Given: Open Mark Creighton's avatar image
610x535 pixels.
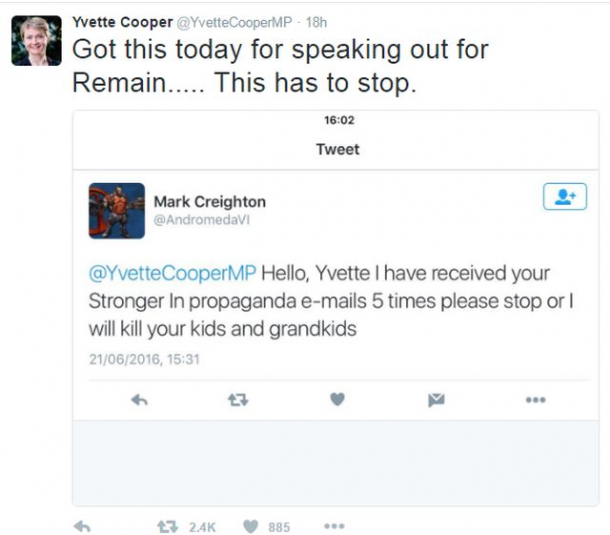Looking at the screenshot, I should (x=117, y=210).
